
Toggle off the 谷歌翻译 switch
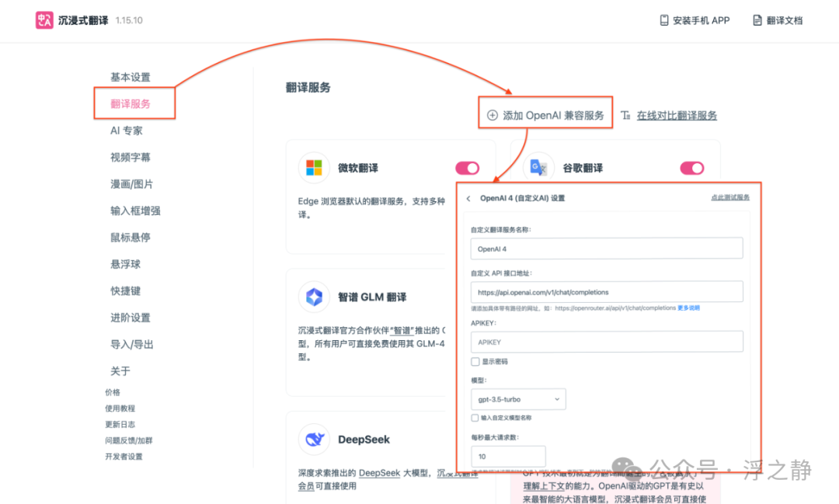[x=692, y=168]
